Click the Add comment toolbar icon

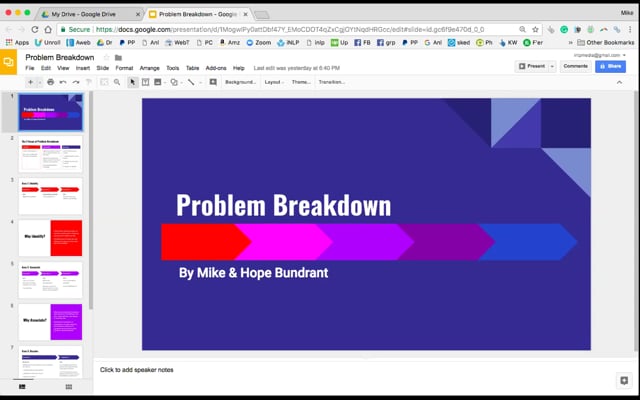(213, 82)
